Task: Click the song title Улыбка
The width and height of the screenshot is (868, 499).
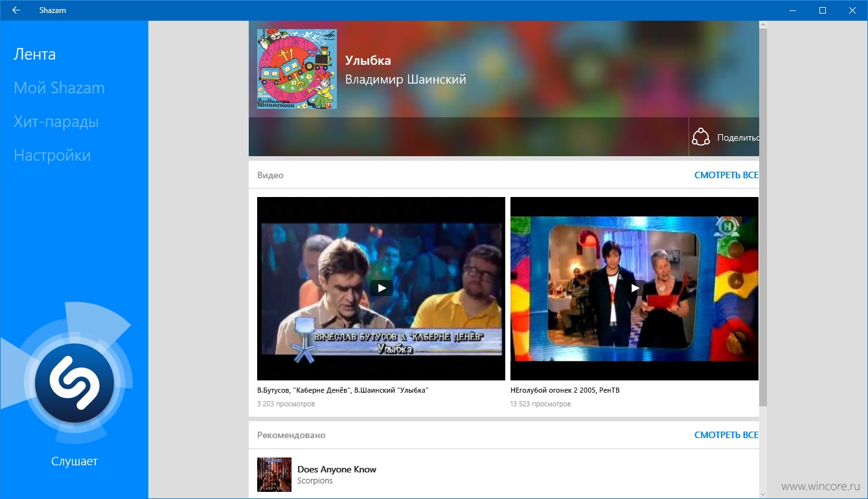Action: tap(368, 60)
